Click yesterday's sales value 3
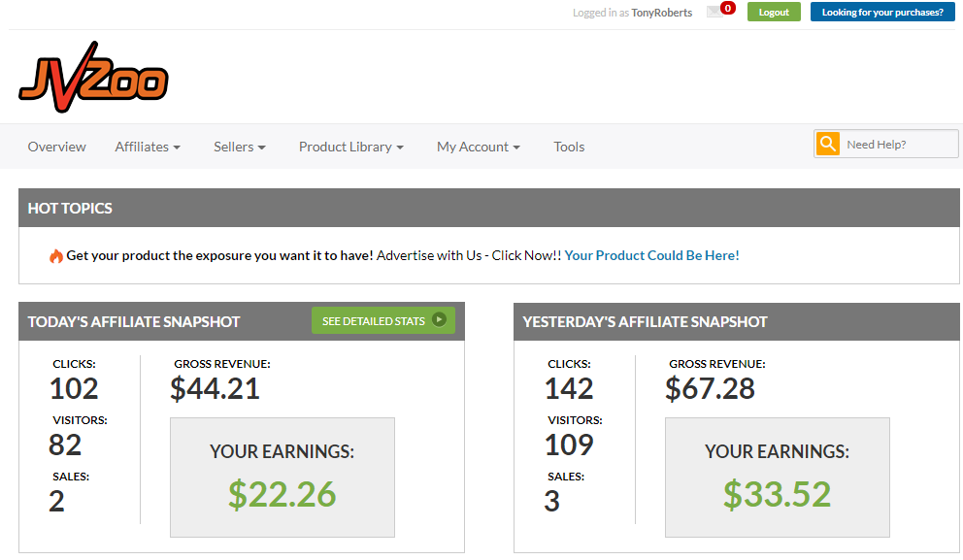 [x=551, y=501]
